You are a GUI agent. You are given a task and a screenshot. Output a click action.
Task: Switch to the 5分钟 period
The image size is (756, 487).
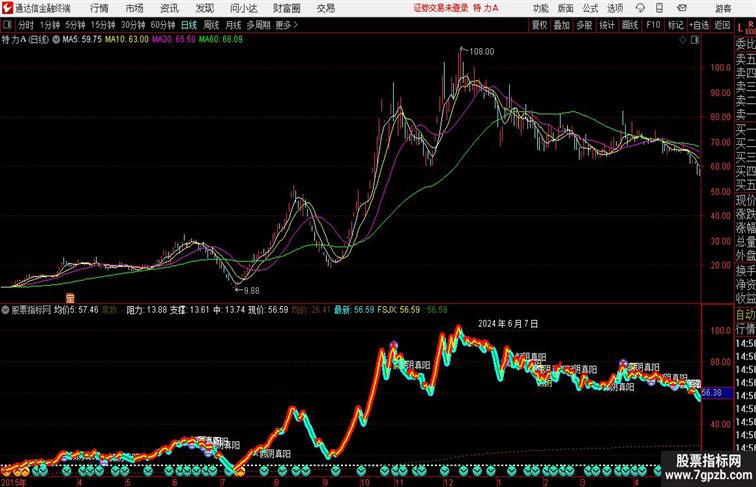[x=75, y=25]
